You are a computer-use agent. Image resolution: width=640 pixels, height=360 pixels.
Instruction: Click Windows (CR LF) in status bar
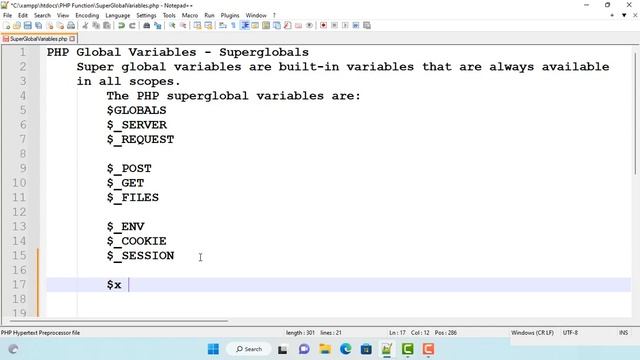pyautogui.click(x=532, y=333)
